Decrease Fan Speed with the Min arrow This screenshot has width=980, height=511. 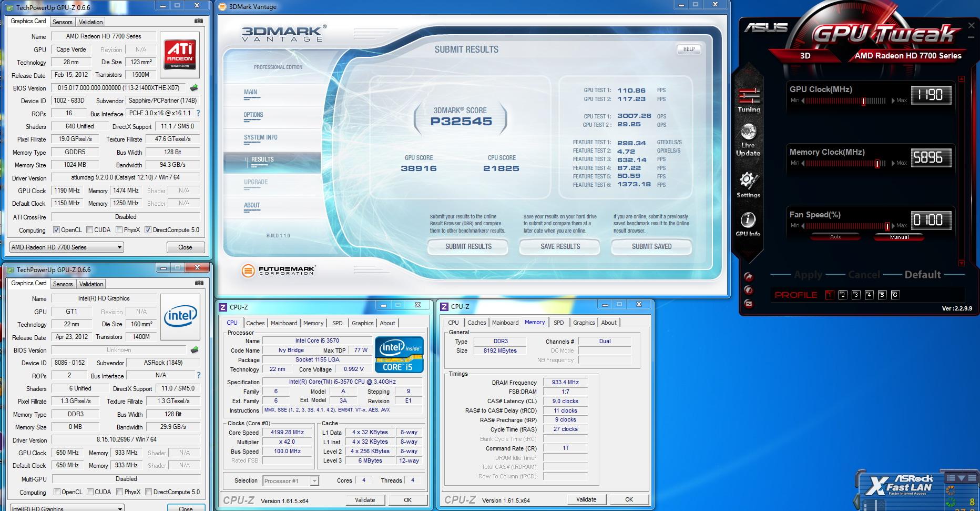[x=803, y=226]
